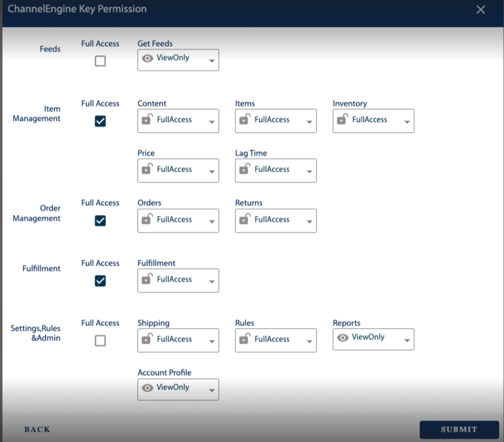Click the unlock icon in Inventory field
The image size is (504, 442).
pos(342,119)
